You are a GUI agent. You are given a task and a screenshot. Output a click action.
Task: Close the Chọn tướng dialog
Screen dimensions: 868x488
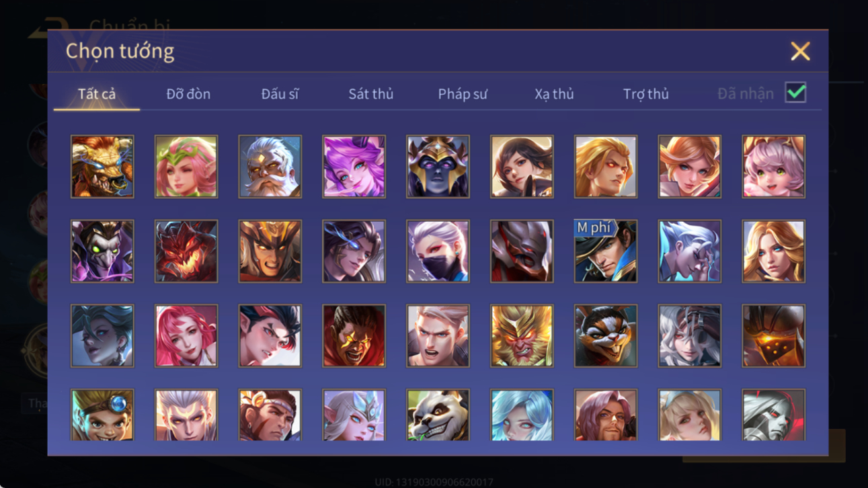(800, 51)
